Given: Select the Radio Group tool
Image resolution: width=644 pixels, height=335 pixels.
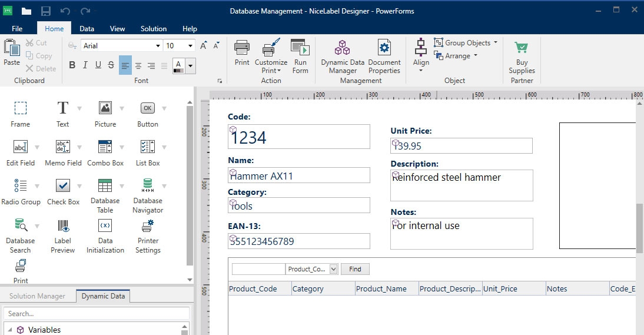Looking at the screenshot, I should coord(21,192).
